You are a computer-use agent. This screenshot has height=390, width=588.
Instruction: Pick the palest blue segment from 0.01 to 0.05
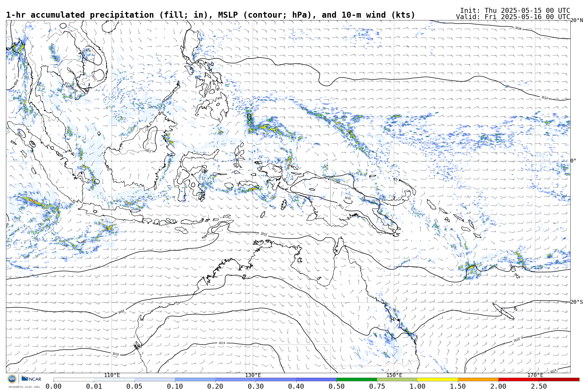click(114, 379)
